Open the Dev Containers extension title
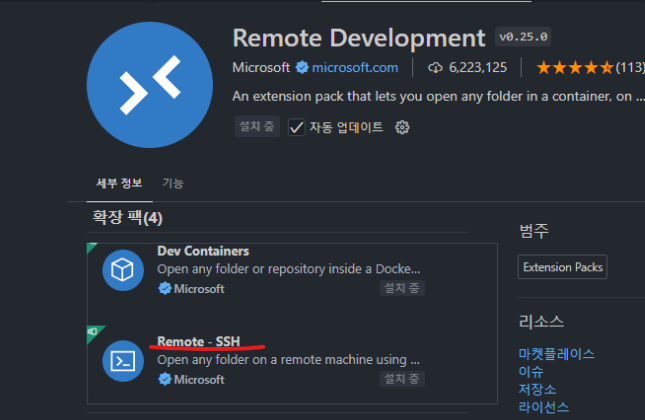This screenshot has width=645, height=420. click(203, 251)
